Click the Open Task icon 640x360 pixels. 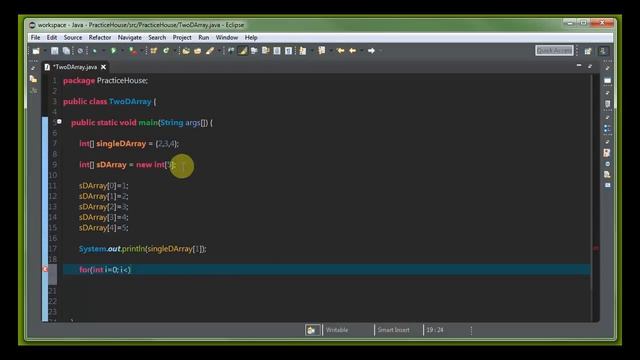pos(198,51)
